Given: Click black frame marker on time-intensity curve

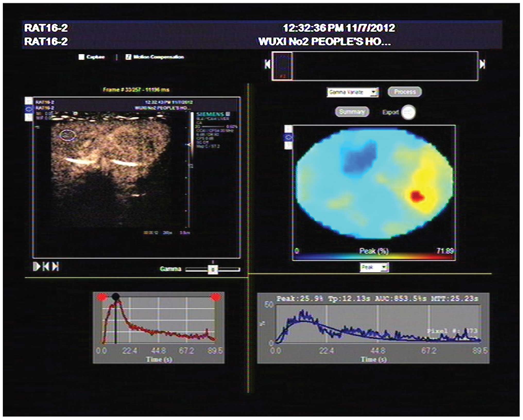Looking at the screenshot, I should (x=116, y=296).
